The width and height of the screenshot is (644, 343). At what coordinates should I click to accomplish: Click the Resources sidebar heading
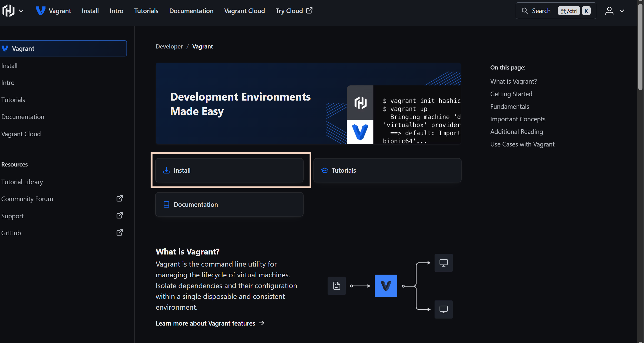(x=14, y=164)
